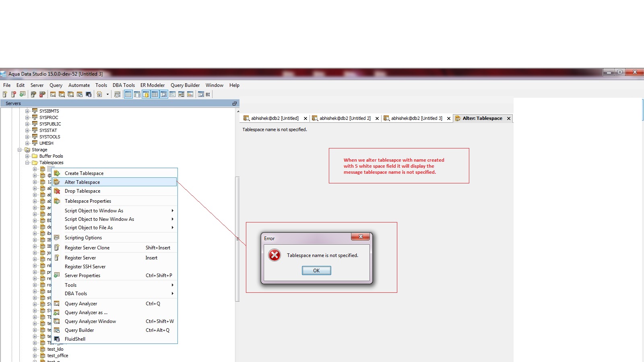The height and width of the screenshot is (362, 644).
Task: Open the File menu
Action: click(7, 85)
